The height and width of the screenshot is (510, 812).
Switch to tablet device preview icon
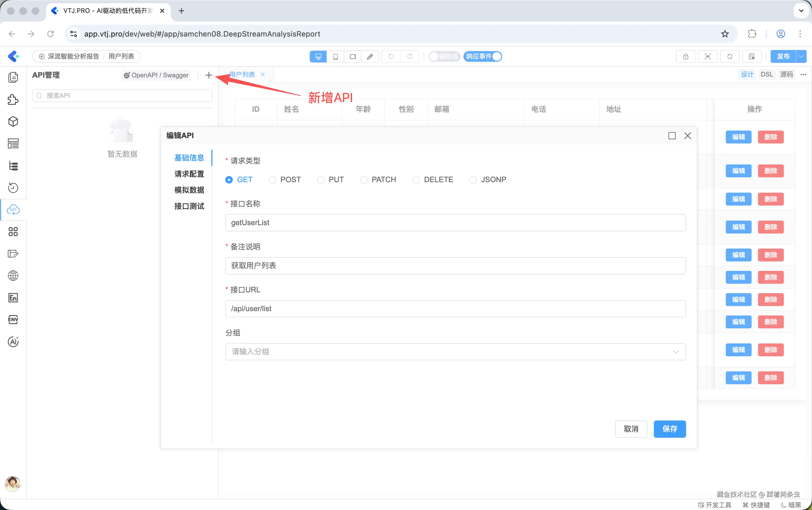pos(335,56)
